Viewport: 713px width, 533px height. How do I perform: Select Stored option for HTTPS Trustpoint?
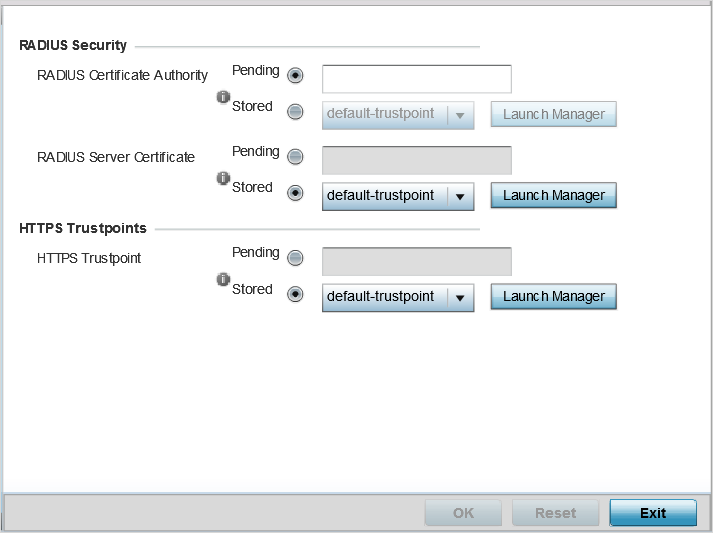tap(295, 294)
